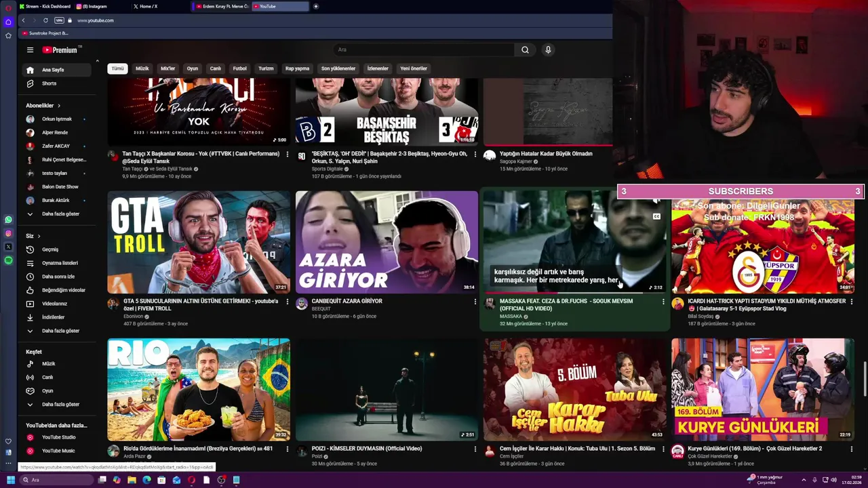Viewport: 868px width, 488px height.
Task: Click address bar showing www.youtube.com
Action: 95,20
